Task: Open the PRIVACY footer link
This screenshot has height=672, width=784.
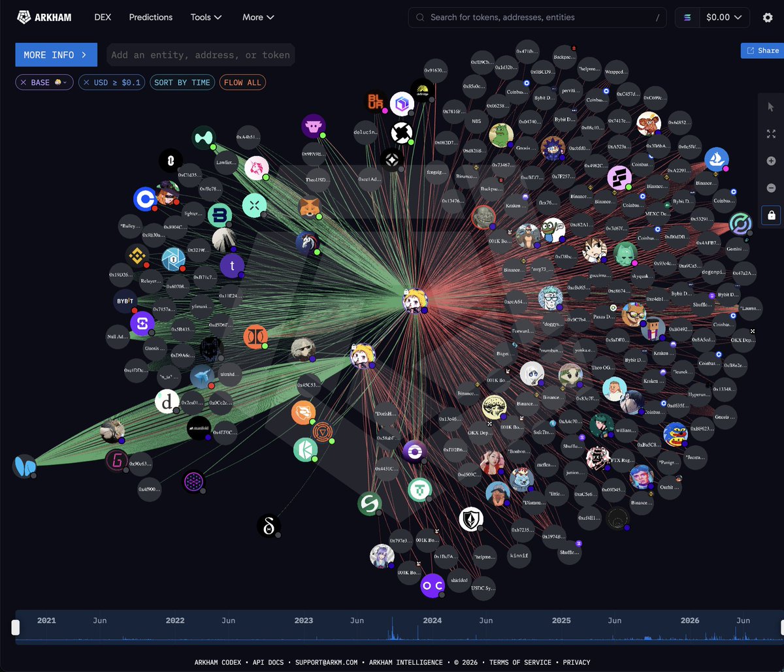Action: point(576,662)
